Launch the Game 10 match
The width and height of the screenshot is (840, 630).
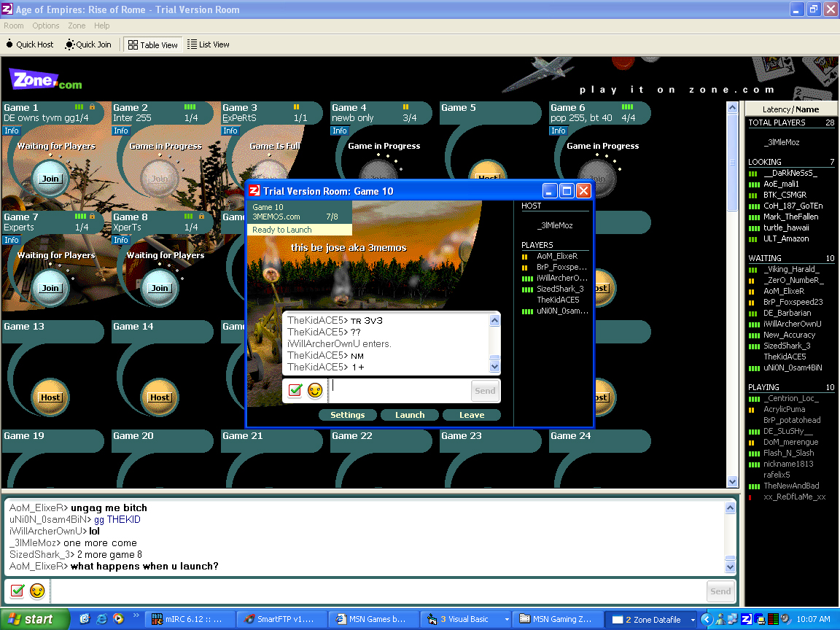[x=410, y=415]
